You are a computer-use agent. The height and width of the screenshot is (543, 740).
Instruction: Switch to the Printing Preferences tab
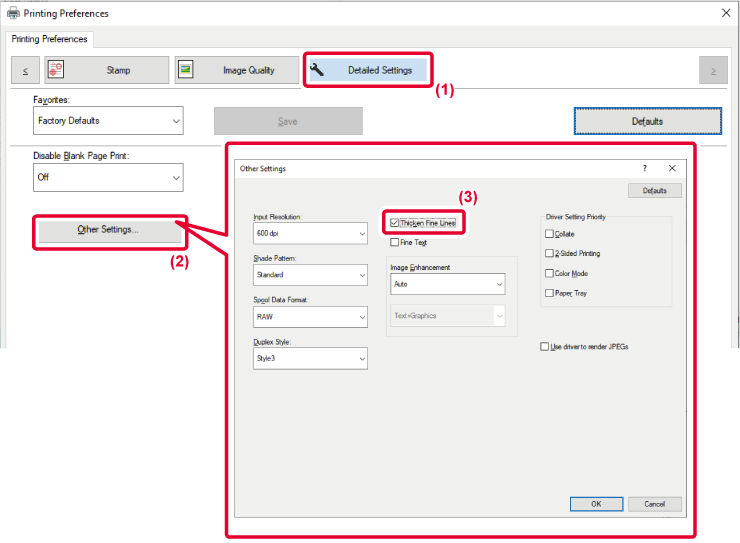tap(50, 40)
